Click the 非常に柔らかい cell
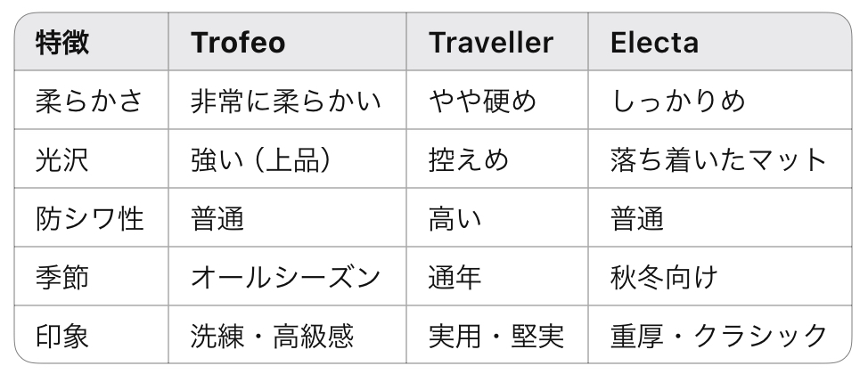The height and width of the screenshot is (382, 868). pyautogui.click(x=285, y=102)
